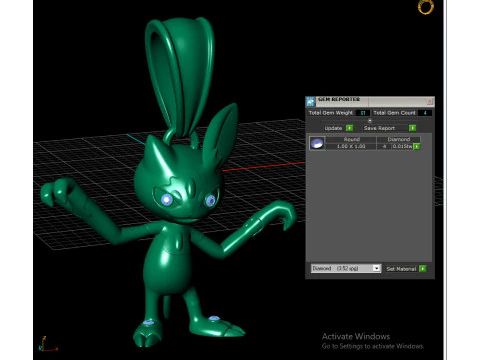Image resolution: width=480 pixels, height=360 pixels.
Task: Click the gem quantity cell showing 4
Action: [384, 146]
